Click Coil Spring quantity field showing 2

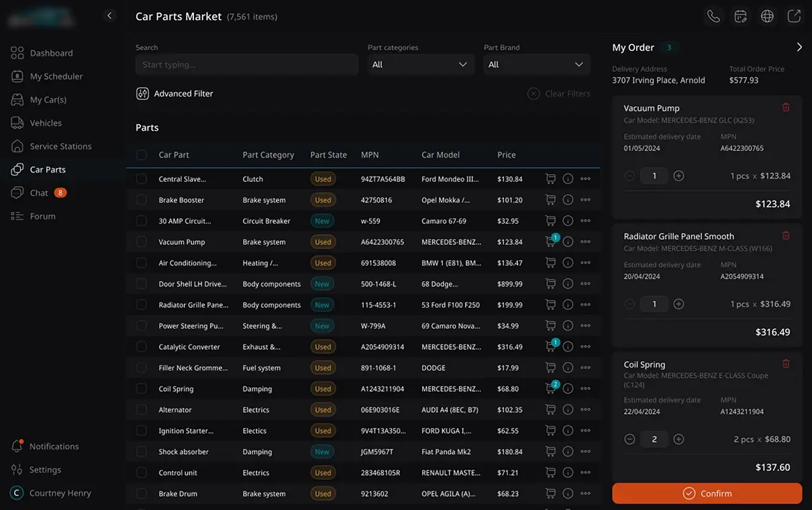pyautogui.click(x=654, y=439)
